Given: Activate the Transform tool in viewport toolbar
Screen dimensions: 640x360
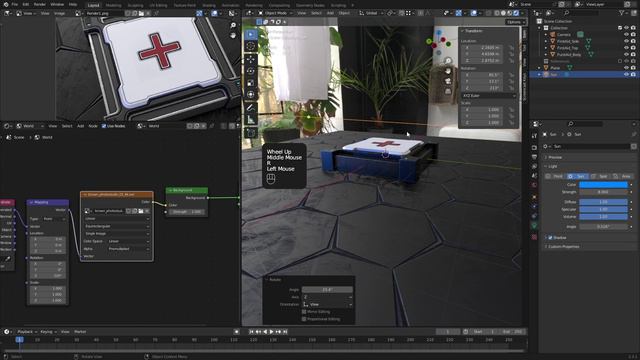Looking at the screenshot, I should pyautogui.click(x=251, y=94).
